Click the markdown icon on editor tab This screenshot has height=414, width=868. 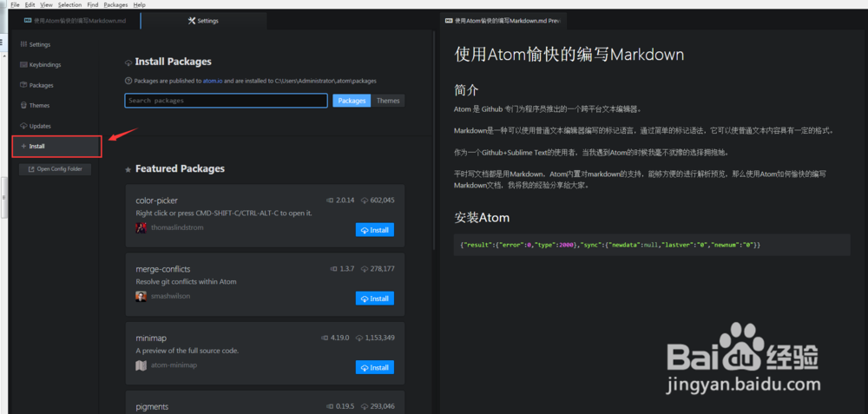coord(28,21)
